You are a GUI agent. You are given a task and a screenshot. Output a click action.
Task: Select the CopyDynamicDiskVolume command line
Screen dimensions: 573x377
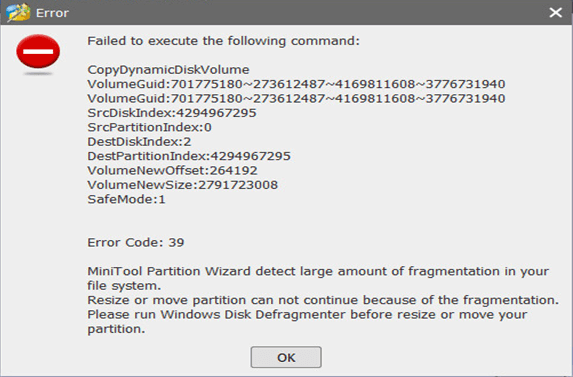click(168, 70)
